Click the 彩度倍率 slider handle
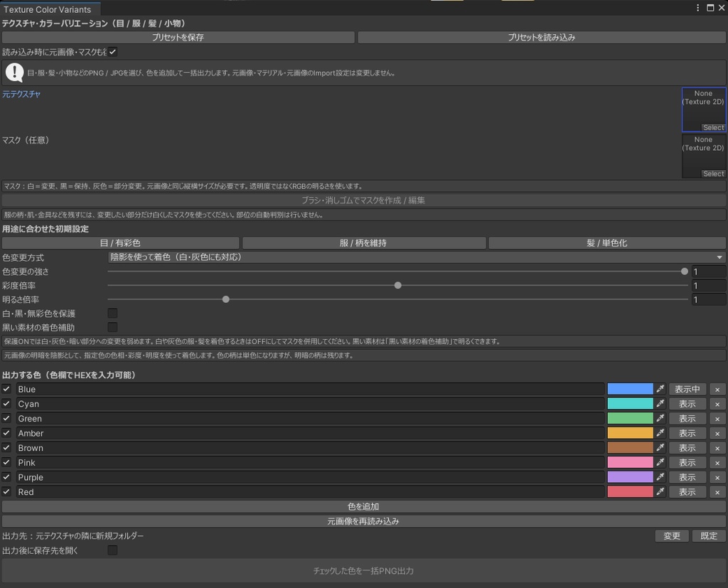 click(398, 285)
